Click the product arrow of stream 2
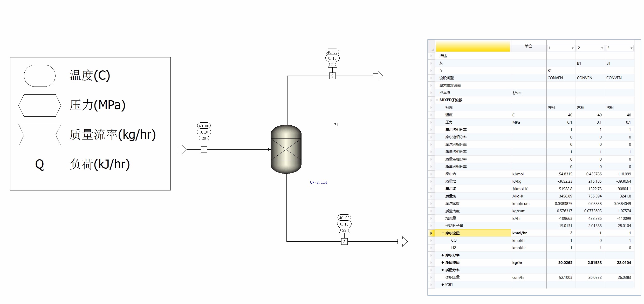The height and width of the screenshot is (304, 644). pyautogui.click(x=378, y=76)
